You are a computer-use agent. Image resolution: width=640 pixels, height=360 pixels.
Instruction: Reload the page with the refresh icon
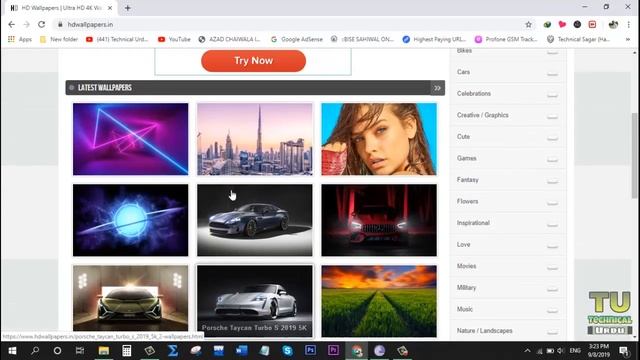[41, 24]
